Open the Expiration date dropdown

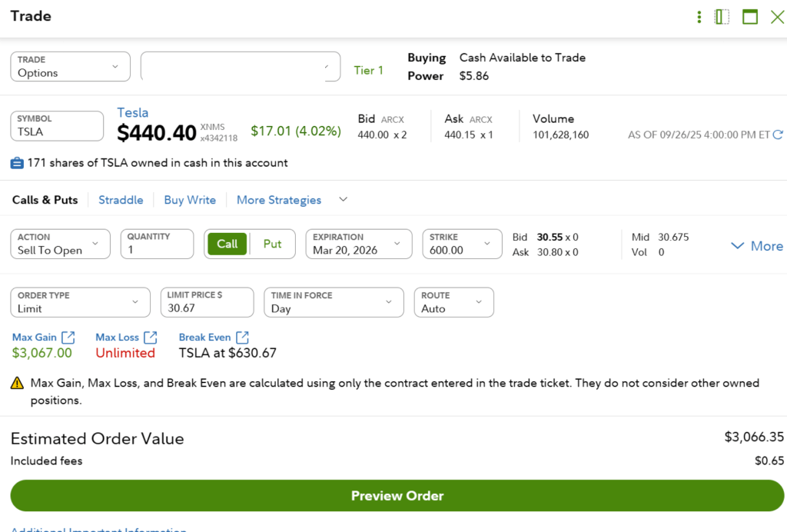[358, 244]
